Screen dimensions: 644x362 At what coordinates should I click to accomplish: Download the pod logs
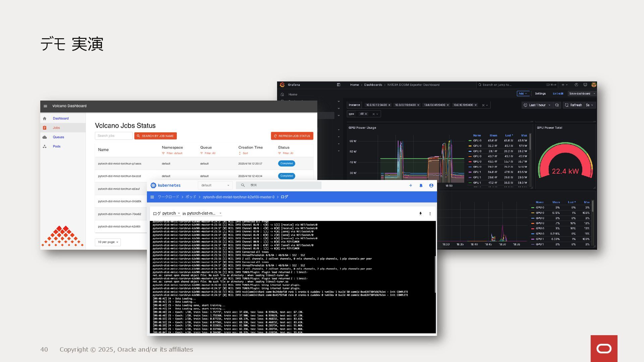(420, 214)
